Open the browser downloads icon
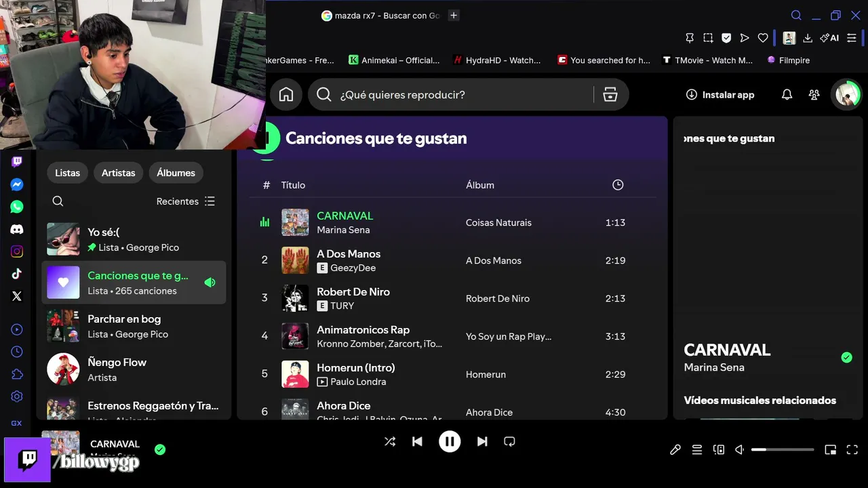 (808, 38)
